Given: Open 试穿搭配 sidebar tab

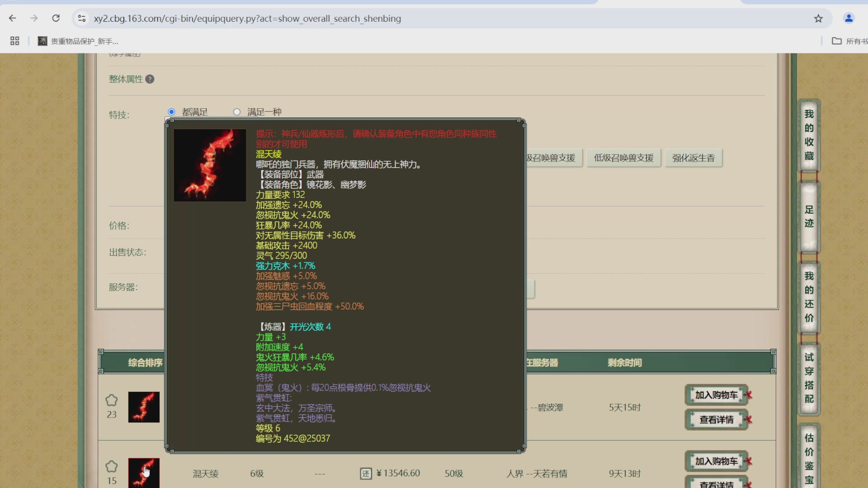Looking at the screenshot, I should [x=809, y=378].
